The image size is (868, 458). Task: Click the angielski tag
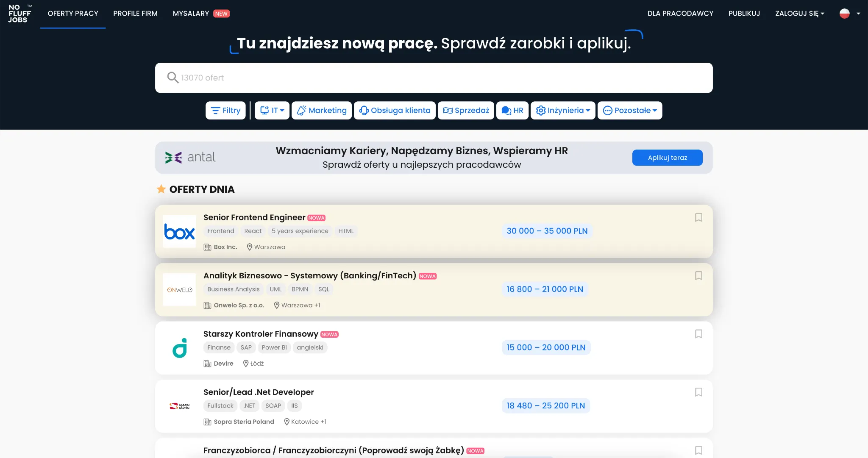(x=310, y=347)
